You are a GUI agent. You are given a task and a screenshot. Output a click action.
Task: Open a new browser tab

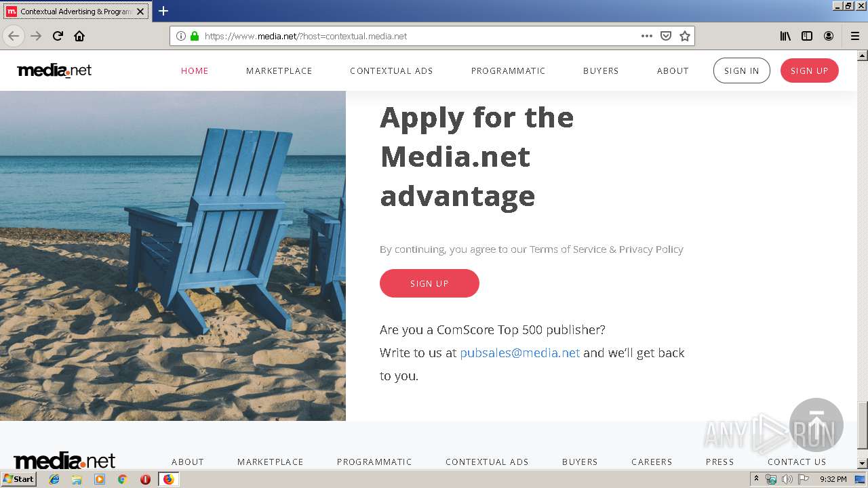pyautogui.click(x=163, y=11)
